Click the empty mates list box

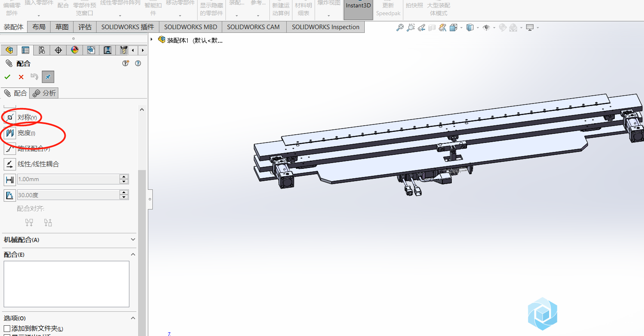(67, 284)
